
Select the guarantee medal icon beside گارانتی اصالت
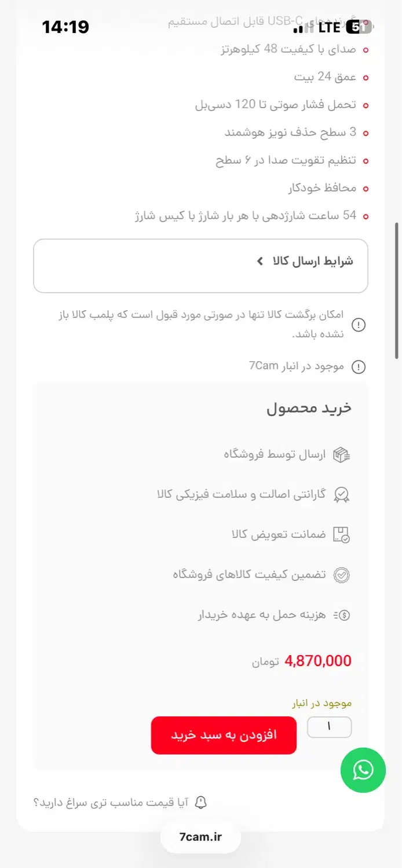coord(342,495)
